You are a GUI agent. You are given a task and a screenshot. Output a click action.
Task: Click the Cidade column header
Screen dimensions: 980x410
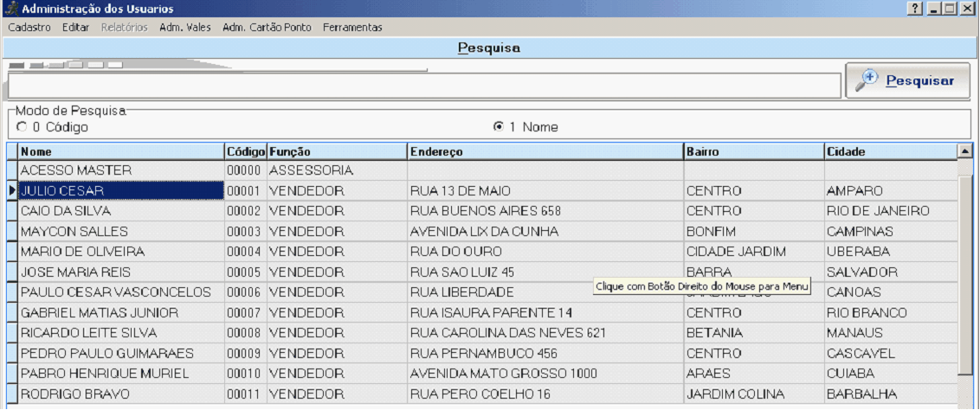point(889,151)
